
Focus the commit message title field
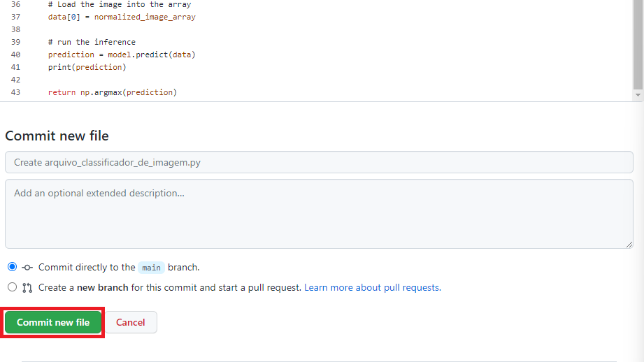tap(319, 162)
